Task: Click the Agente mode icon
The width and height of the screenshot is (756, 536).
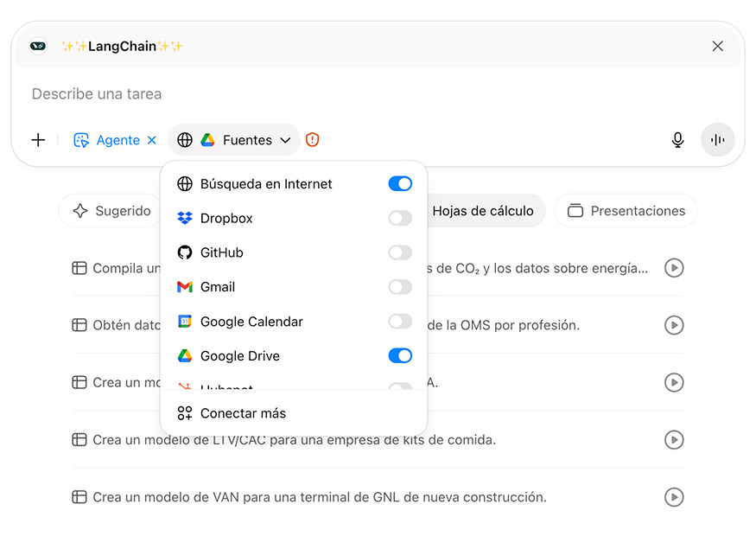Action: [x=81, y=140]
